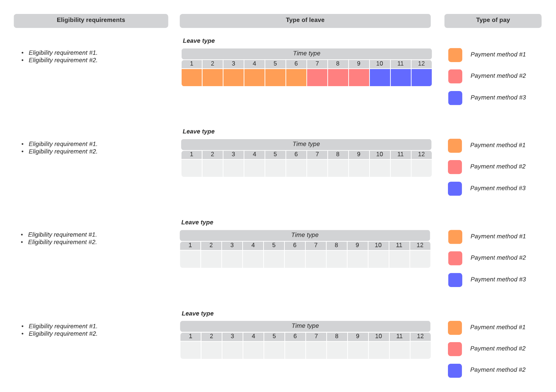The image size is (556, 392).
Task: Click number 10 in the second timeline
Action: click(380, 154)
